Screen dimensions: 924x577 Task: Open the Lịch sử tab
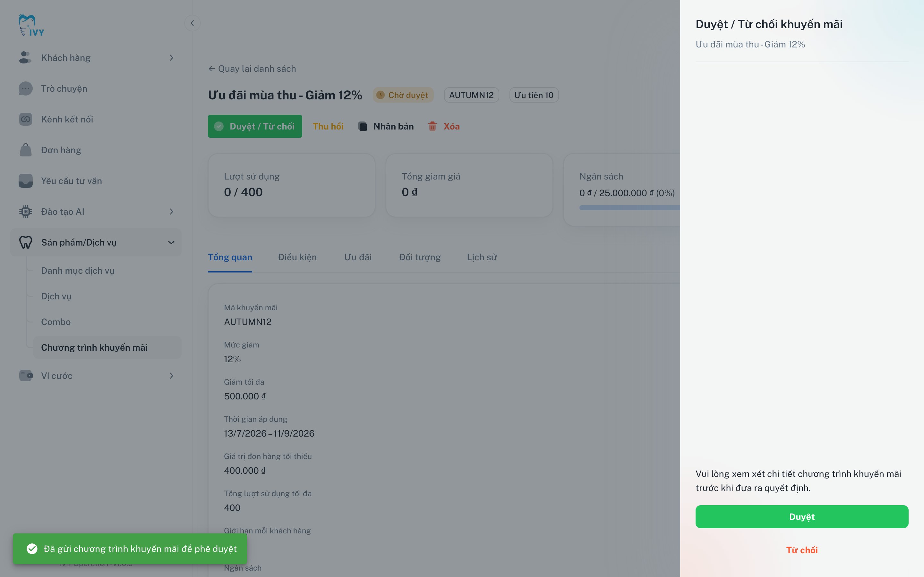(x=482, y=257)
